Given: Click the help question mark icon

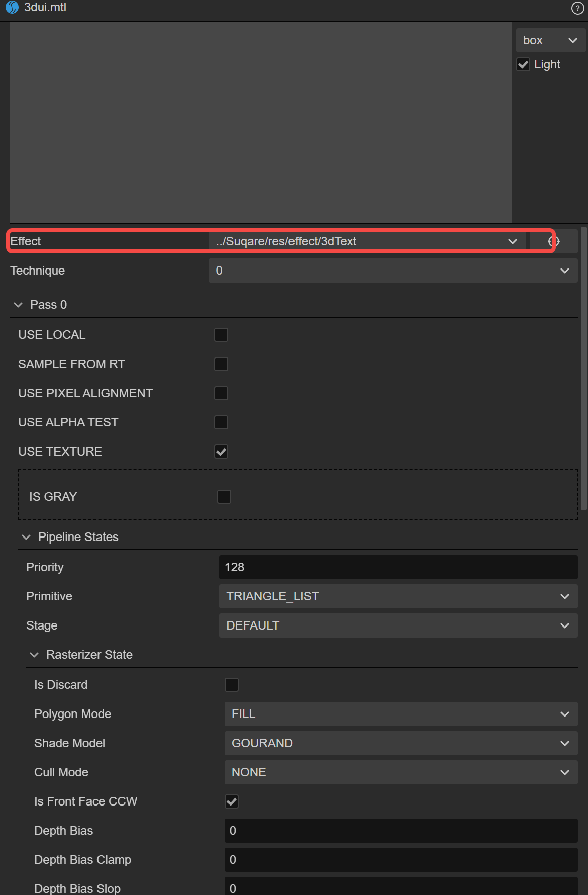Looking at the screenshot, I should tap(577, 8).
